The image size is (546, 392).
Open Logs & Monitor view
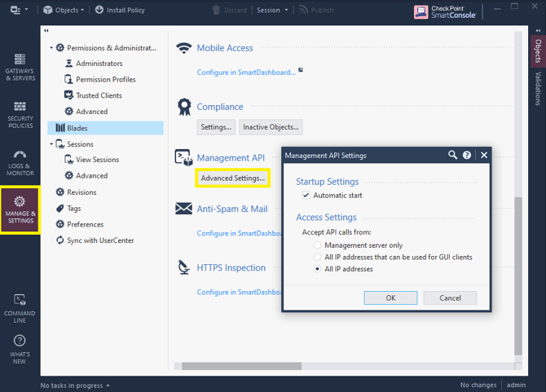tap(20, 161)
